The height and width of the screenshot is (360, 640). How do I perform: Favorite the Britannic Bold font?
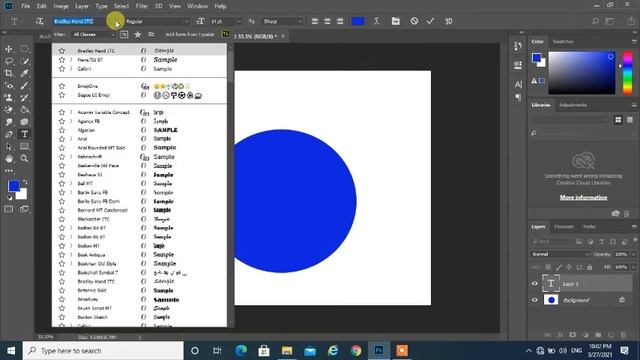click(x=62, y=291)
